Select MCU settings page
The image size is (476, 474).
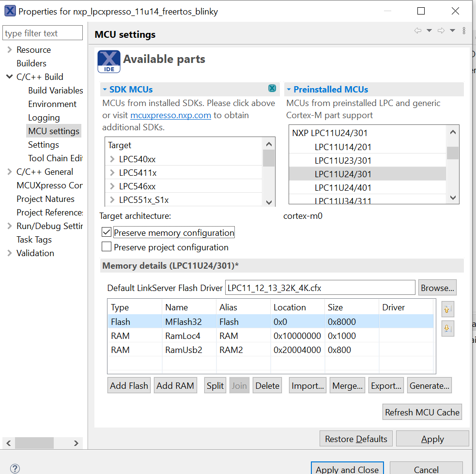click(54, 131)
